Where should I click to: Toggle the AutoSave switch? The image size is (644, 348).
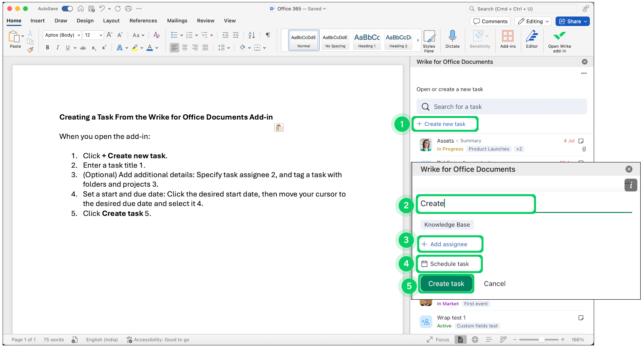pos(67,9)
